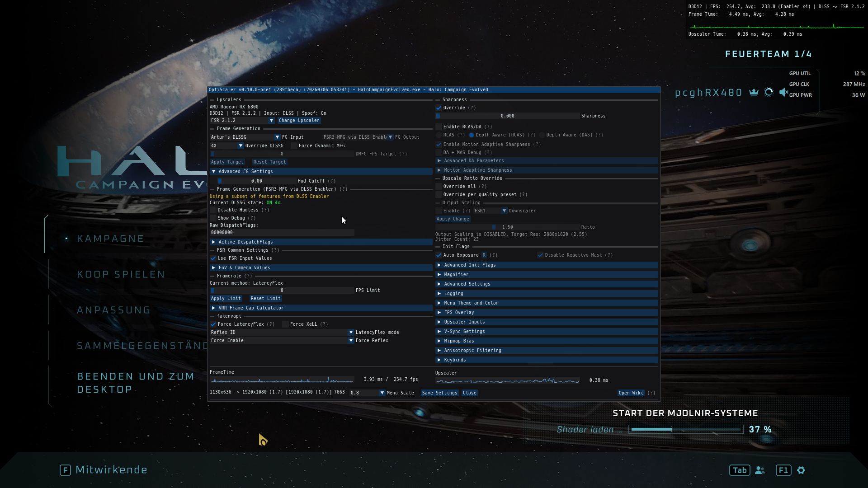Check the Force Dynamic MFG box
Viewport: 868px width, 488px height.
click(x=294, y=146)
